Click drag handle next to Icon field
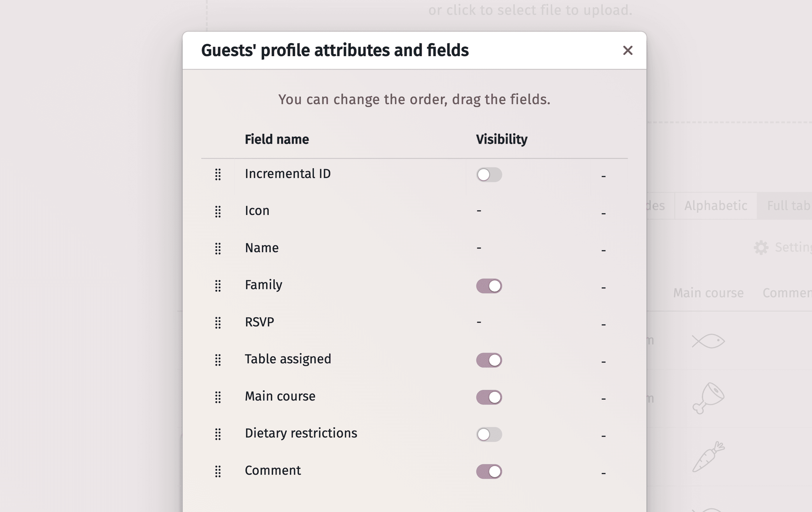 (x=218, y=211)
